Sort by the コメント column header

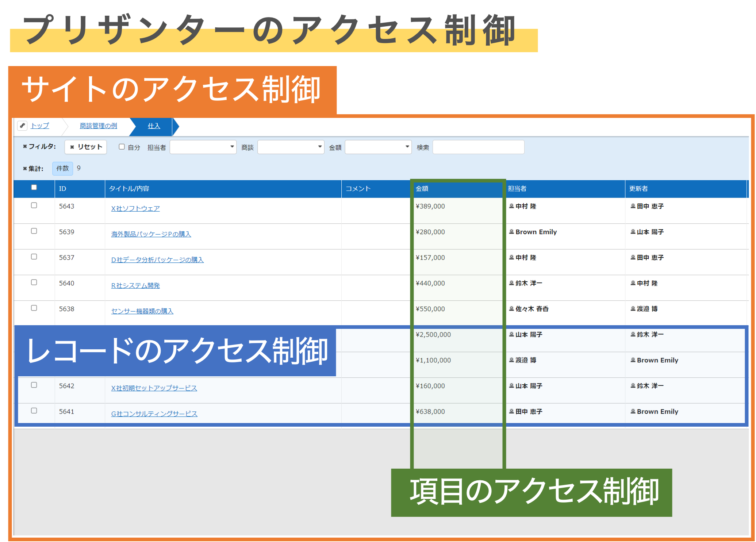(x=376, y=189)
